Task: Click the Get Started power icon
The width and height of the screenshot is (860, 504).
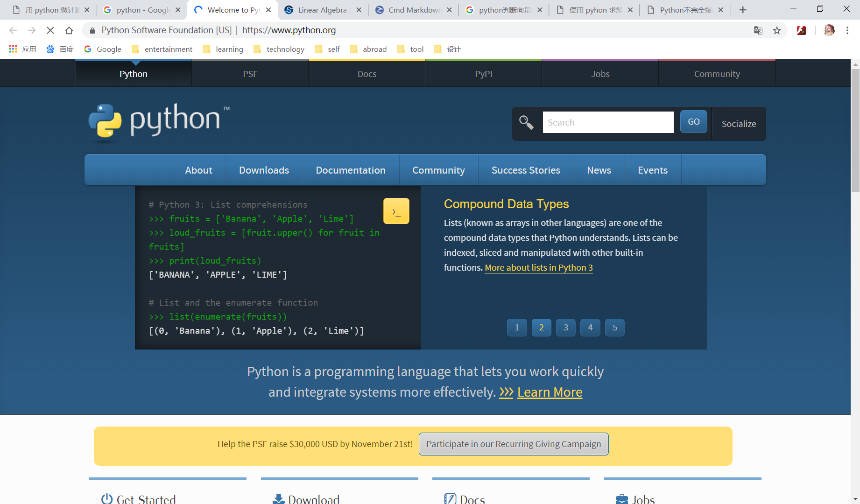Action: click(106, 498)
